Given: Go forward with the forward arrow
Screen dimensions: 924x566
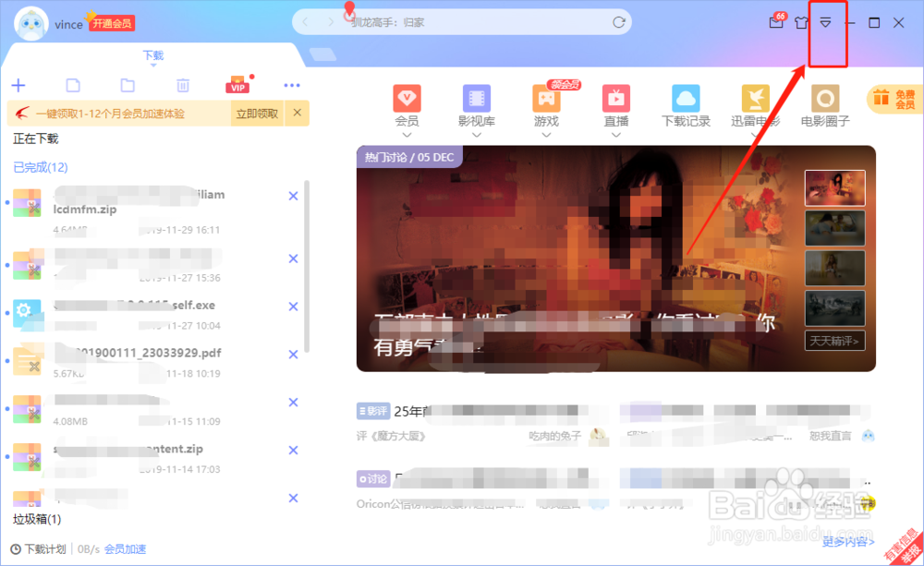Looking at the screenshot, I should click(331, 22).
